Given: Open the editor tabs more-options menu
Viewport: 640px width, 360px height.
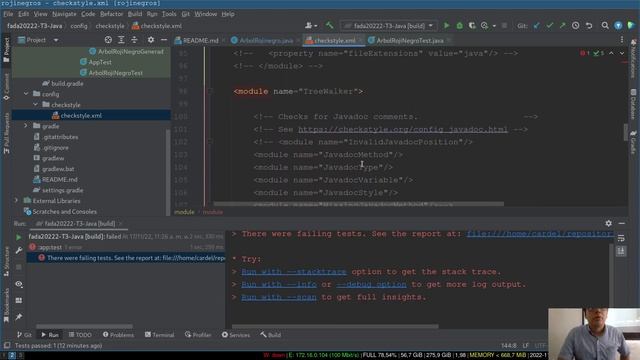Looking at the screenshot, I should click(621, 40).
